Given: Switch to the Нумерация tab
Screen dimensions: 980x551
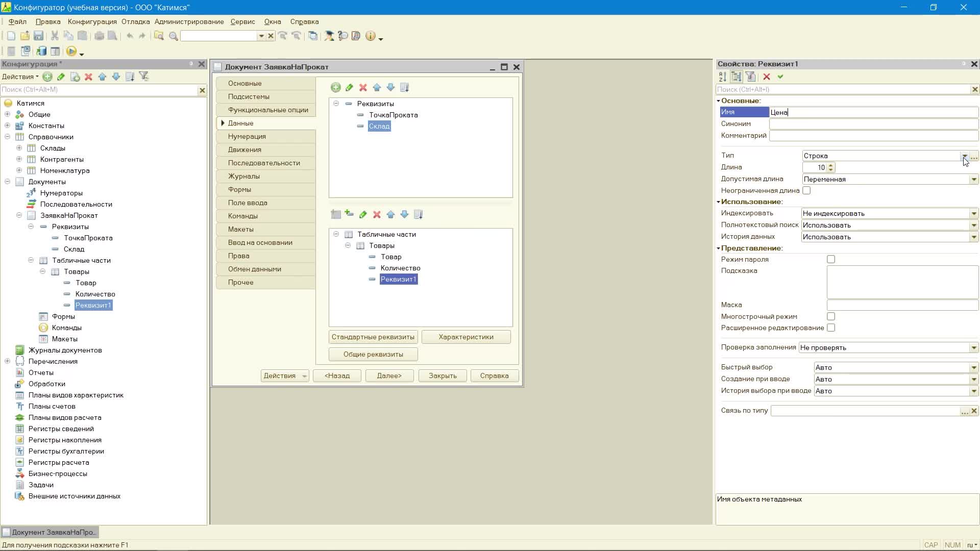Looking at the screenshot, I should [x=266, y=136].
